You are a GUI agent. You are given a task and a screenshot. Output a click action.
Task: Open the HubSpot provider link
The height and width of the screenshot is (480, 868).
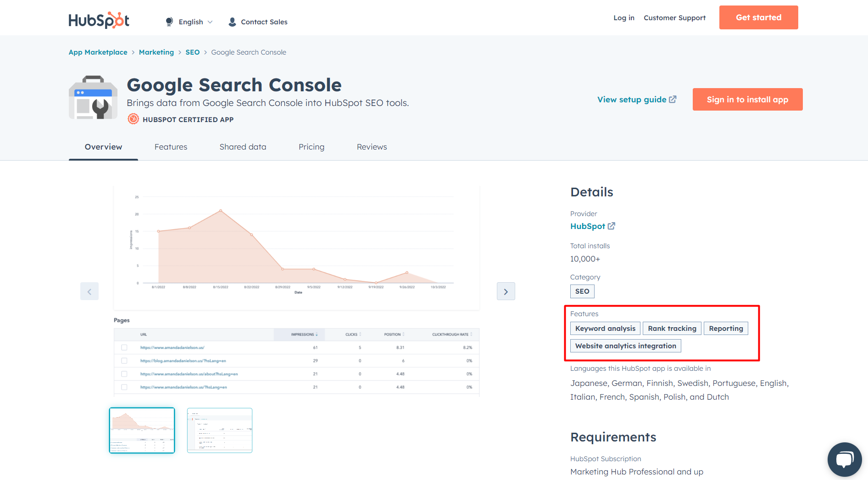click(x=588, y=226)
